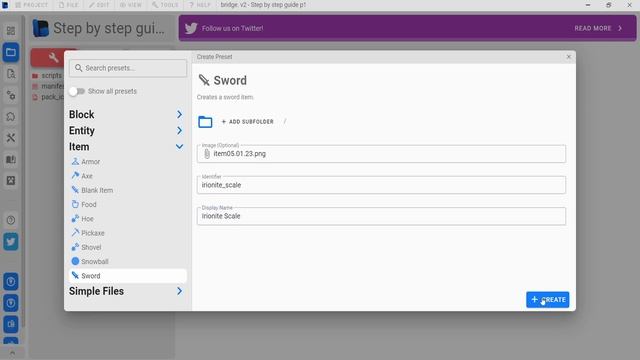
Task: Select the Pickaxe preset
Action: coord(127,233)
